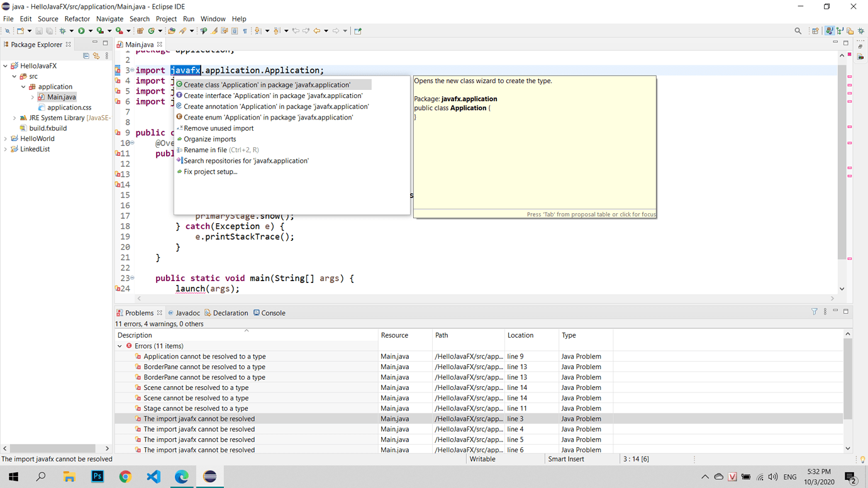
Task: Click the New wizard icon in the toolbar
Action: (20, 30)
